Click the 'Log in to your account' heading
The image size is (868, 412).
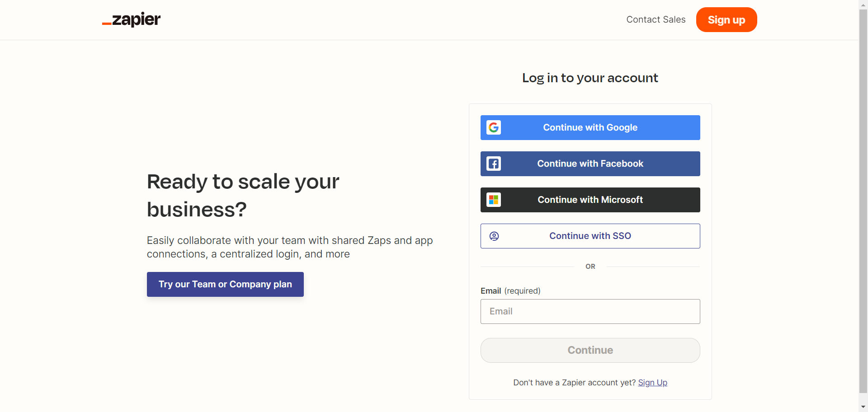click(590, 78)
